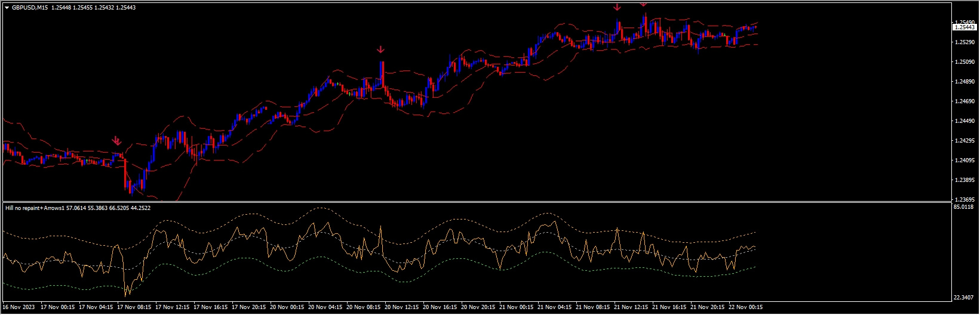
Task: Click the 1.25290 price scale value
Action: (x=964, y=42)
